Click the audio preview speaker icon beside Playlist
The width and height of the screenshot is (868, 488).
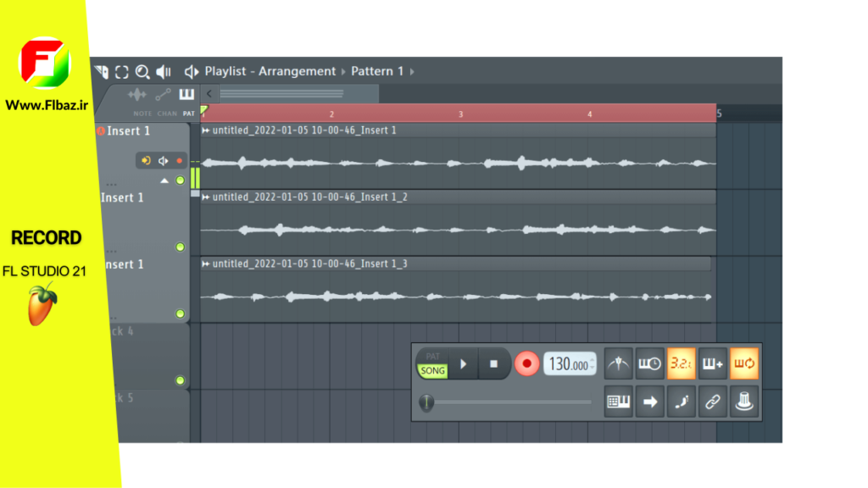click(191, 71)
